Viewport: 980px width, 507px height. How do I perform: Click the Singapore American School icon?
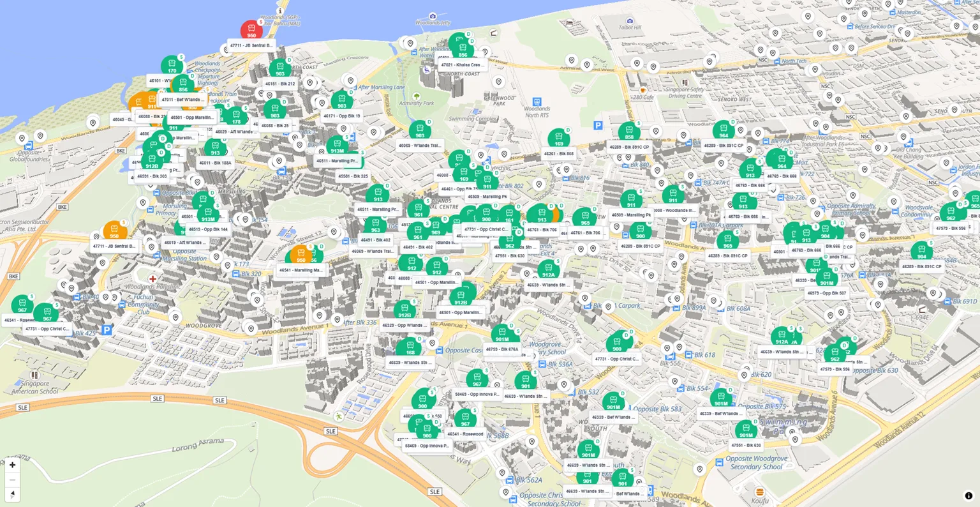pyautogui.click(x=34, y=375)
